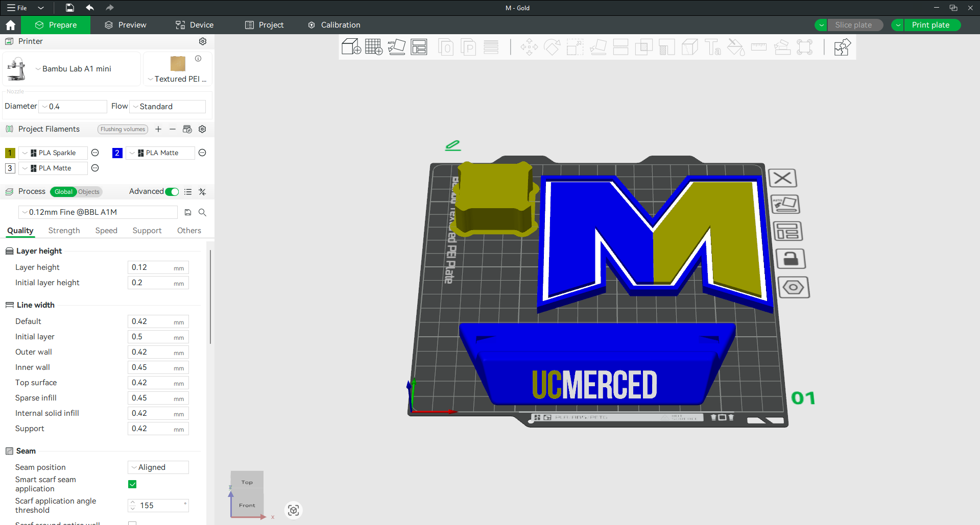
Task: Select the Color painting bucket tool
Action: (x=736, y=47)
